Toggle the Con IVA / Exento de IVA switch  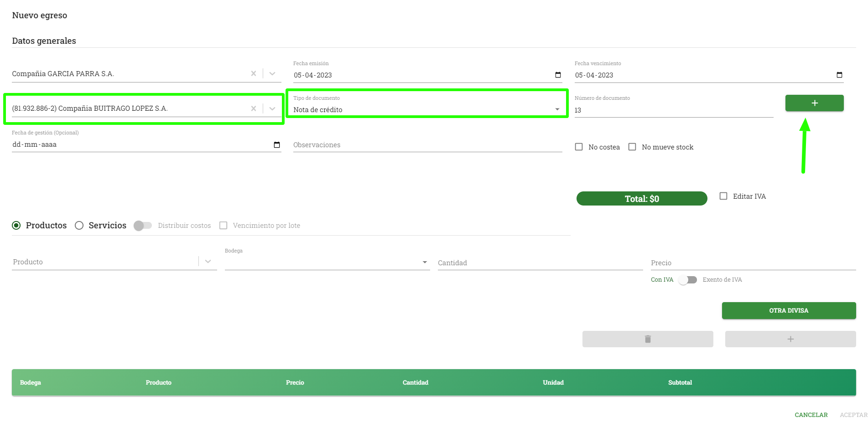[x=687, y=280]
